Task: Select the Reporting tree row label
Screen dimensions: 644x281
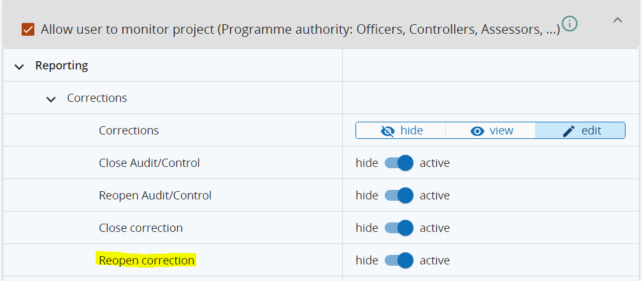Action: click(62, 66)
